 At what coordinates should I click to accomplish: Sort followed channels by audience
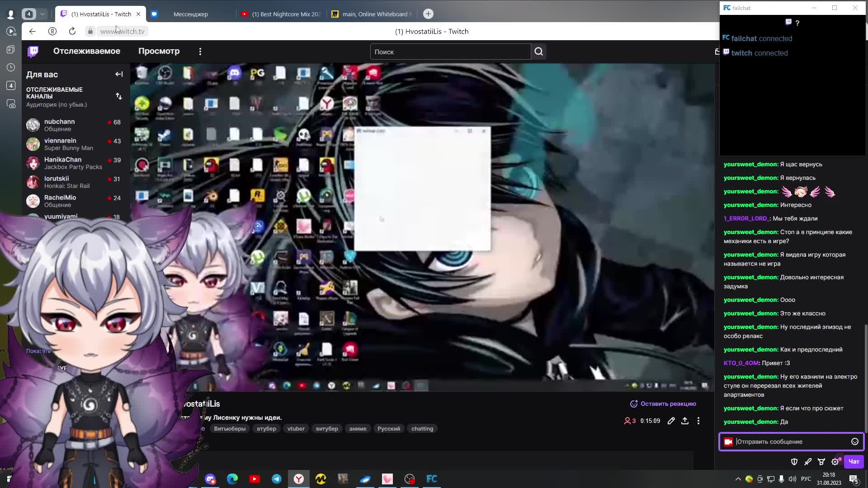pos(118,96)
